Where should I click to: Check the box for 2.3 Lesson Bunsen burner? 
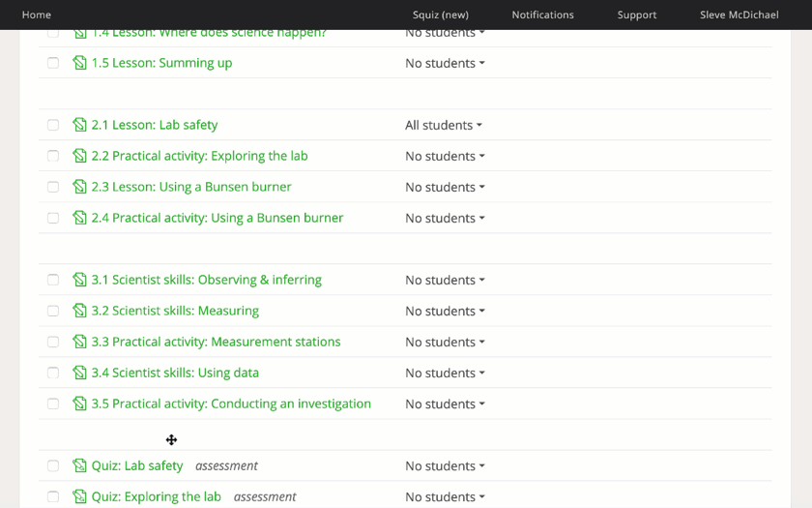pos(53,187)
